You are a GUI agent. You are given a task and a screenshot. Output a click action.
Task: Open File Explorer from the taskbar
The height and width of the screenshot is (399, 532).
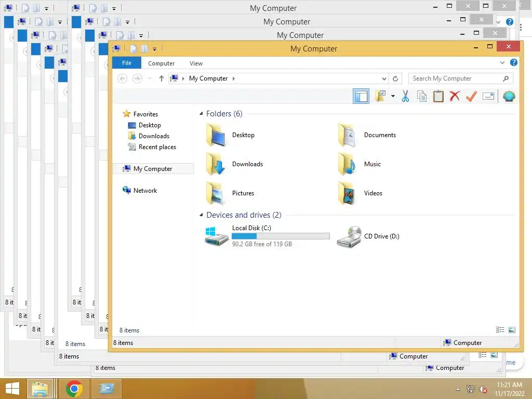tap(39, 389)
